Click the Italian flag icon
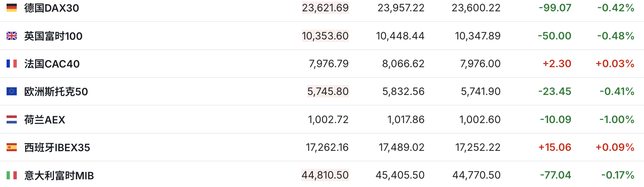Image resolution: width=644 pixels, height=187 pixels. (x=12, y=175)
